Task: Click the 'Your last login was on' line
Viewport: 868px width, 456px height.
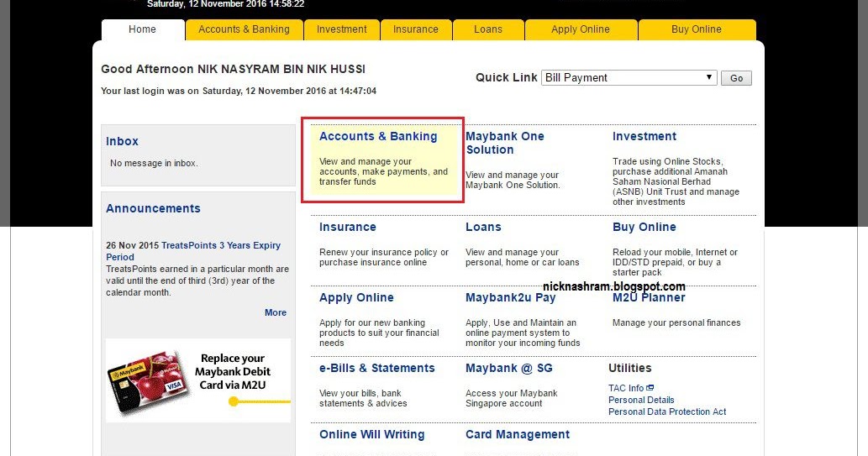Action: (239, 91)
